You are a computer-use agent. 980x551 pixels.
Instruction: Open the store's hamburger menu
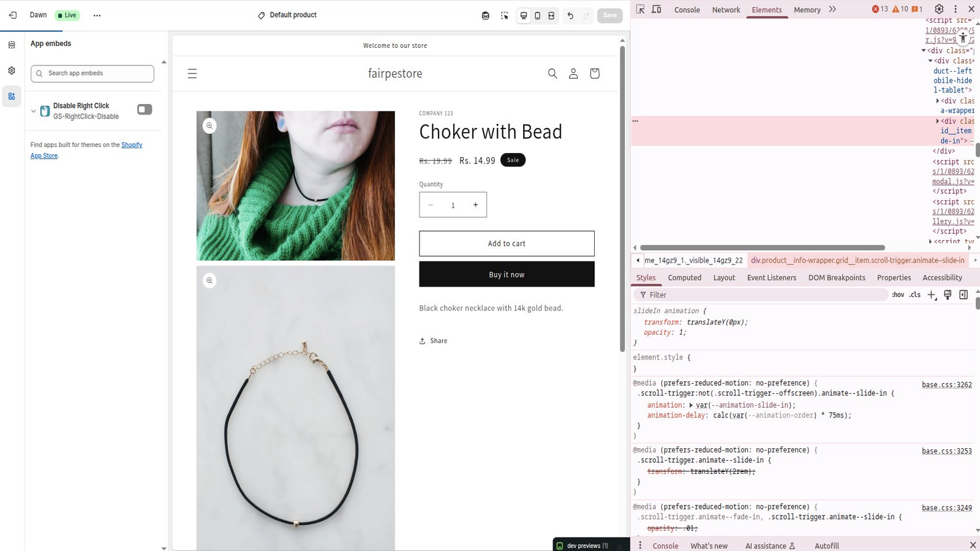192,73
